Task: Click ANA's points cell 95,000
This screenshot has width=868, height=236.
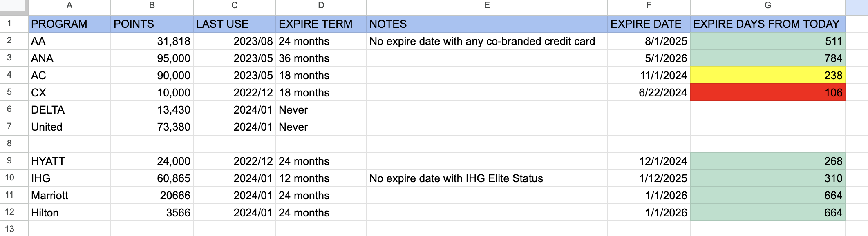Action: point(152,58)
